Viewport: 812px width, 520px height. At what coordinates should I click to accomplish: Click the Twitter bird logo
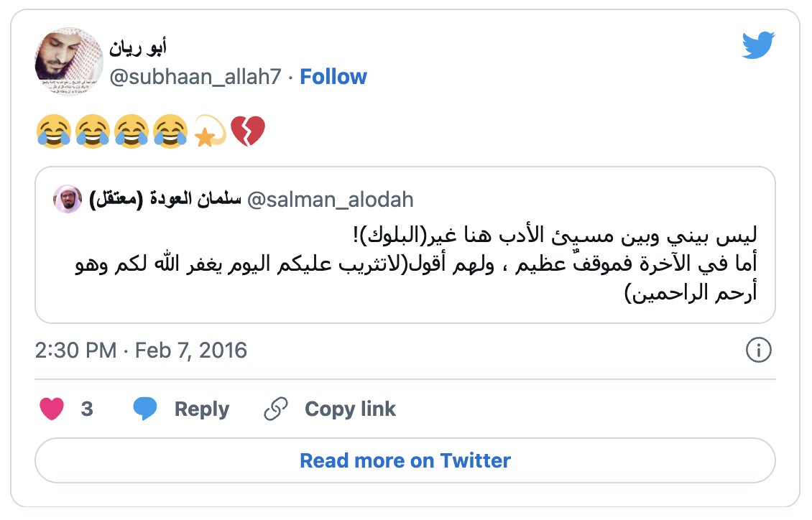tap(760, 47)
